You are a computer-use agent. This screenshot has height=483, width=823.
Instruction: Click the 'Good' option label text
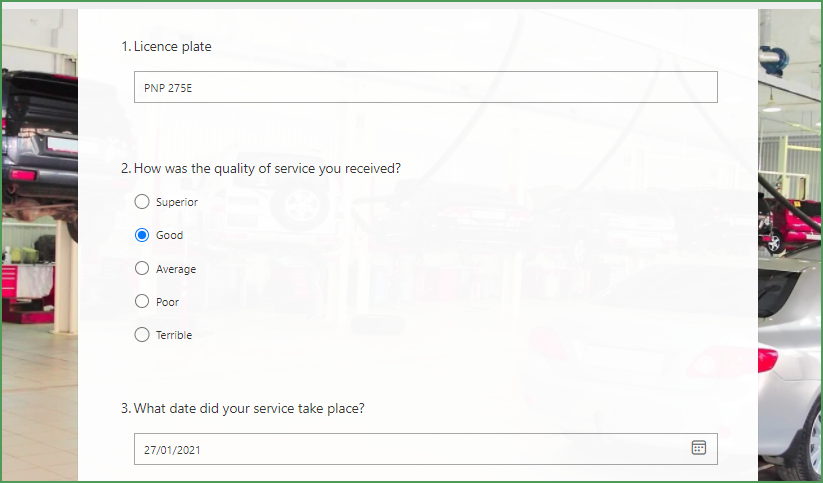pyautogui.click(x=170, y=235)
